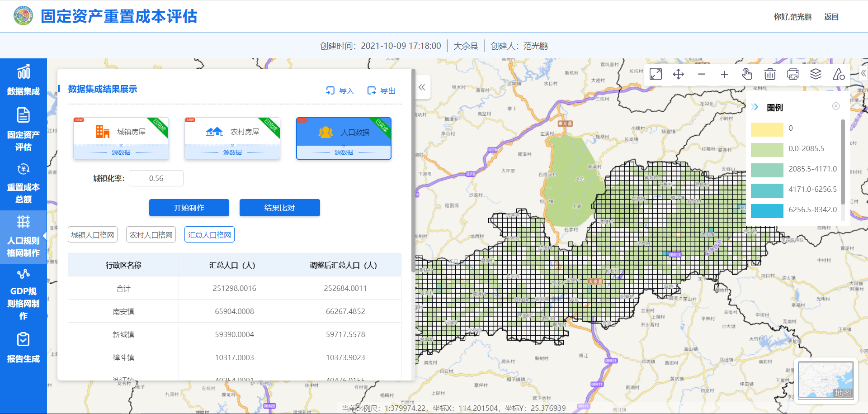
Task: Select the pan (move) map tool
Action: click(x=678, y=74)
